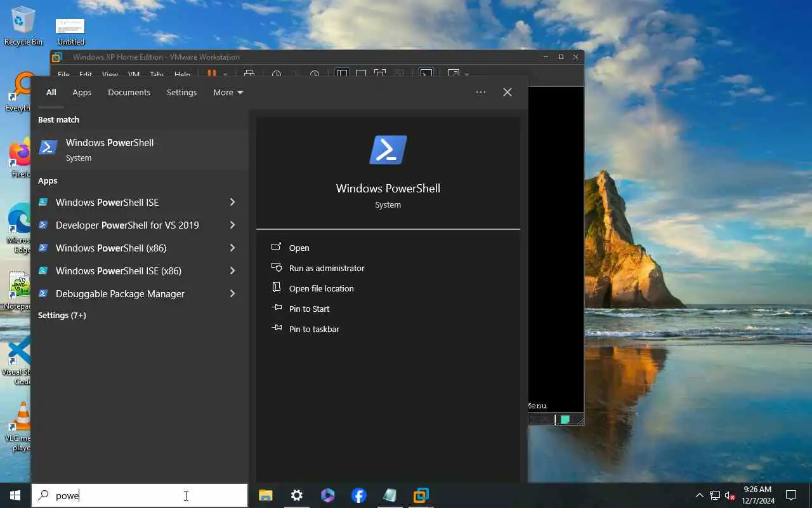
Task: Click the teal device icon in VMware status bar
Action: (x=565, y=419)
